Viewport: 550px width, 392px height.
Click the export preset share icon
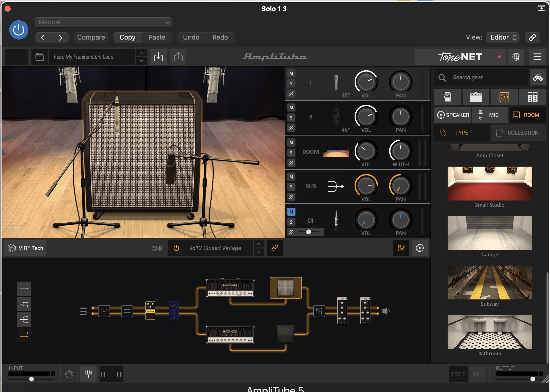pos(178,57)
